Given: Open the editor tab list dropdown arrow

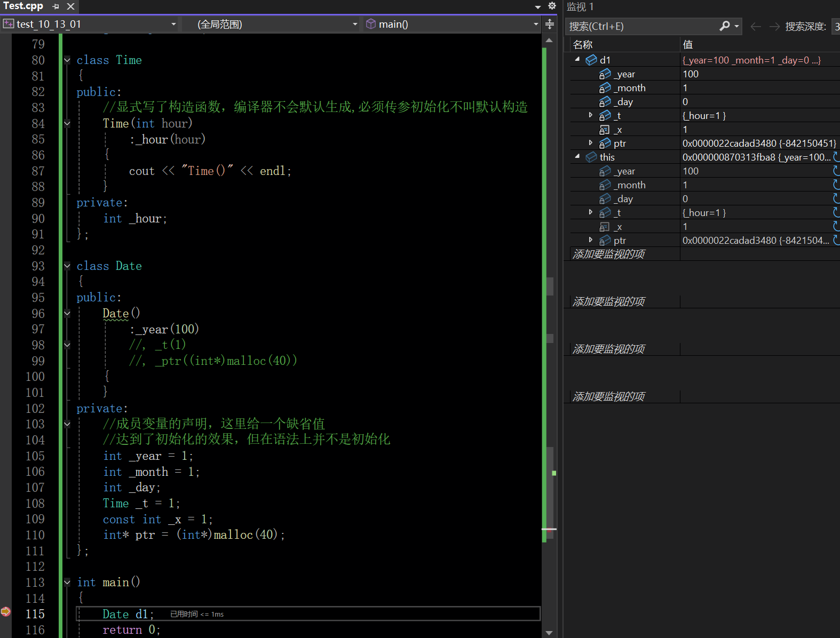Looking at the screenshot, I should tap(538, 7).
